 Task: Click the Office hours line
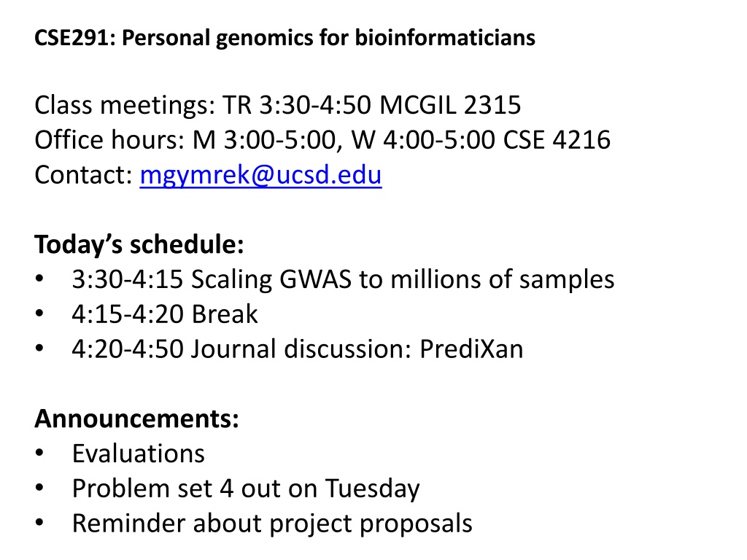point(322,140)
